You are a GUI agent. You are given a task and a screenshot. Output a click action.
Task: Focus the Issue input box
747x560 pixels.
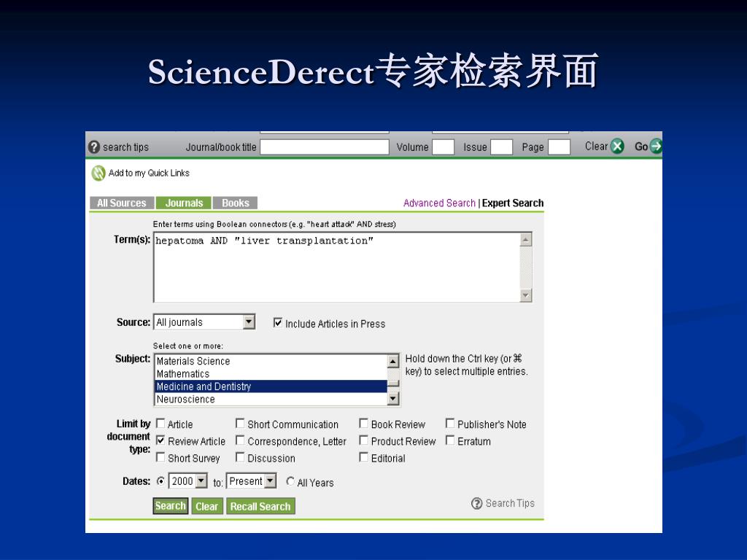[502, 147]
